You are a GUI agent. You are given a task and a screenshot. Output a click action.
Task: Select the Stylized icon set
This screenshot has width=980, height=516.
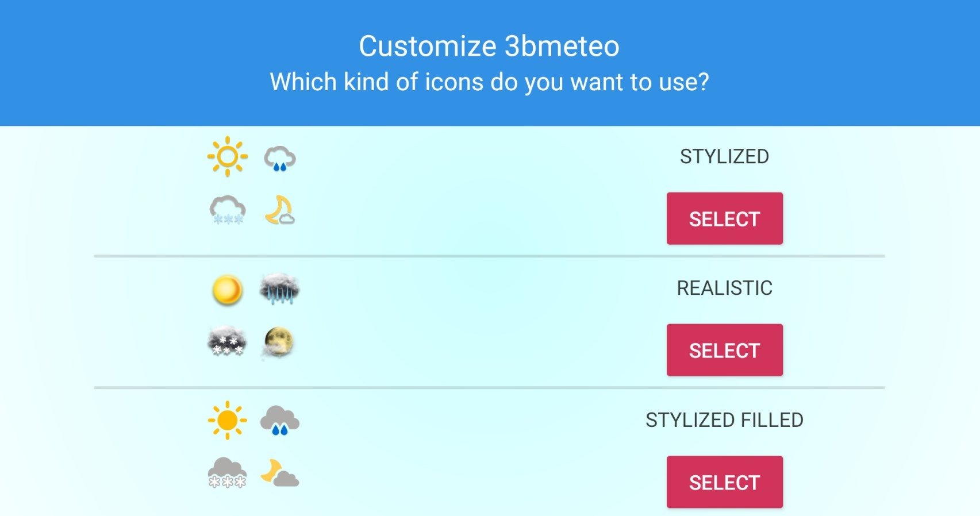[725, 218]
